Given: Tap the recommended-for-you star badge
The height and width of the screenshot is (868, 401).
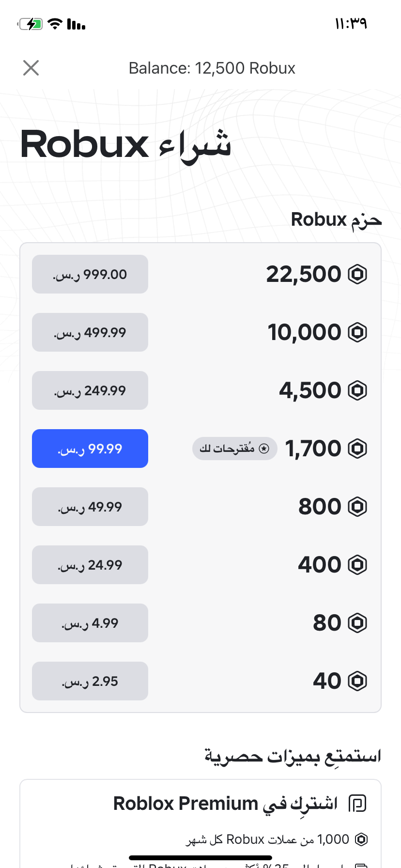Looking at the screenshot, I should (235, 449).
